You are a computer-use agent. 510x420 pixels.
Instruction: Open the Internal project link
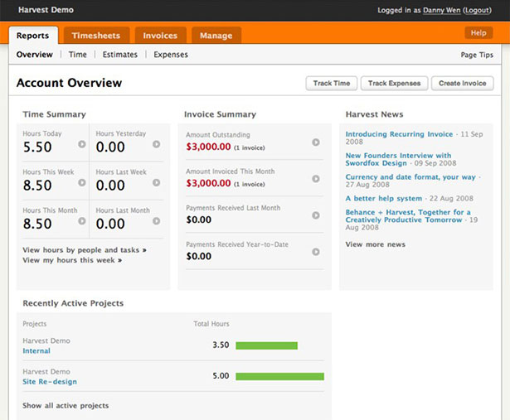(36, 350)
